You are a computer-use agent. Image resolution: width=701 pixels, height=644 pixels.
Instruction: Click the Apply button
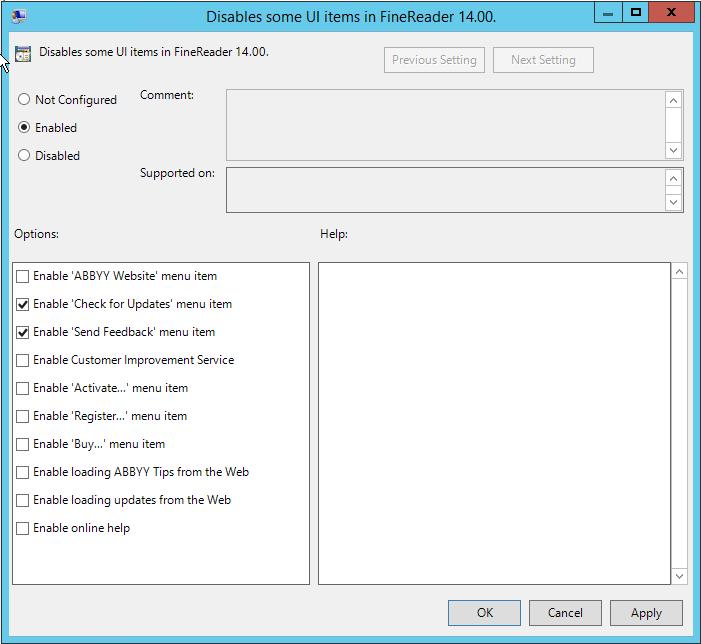pyautogui.click(x=646, y=613)
